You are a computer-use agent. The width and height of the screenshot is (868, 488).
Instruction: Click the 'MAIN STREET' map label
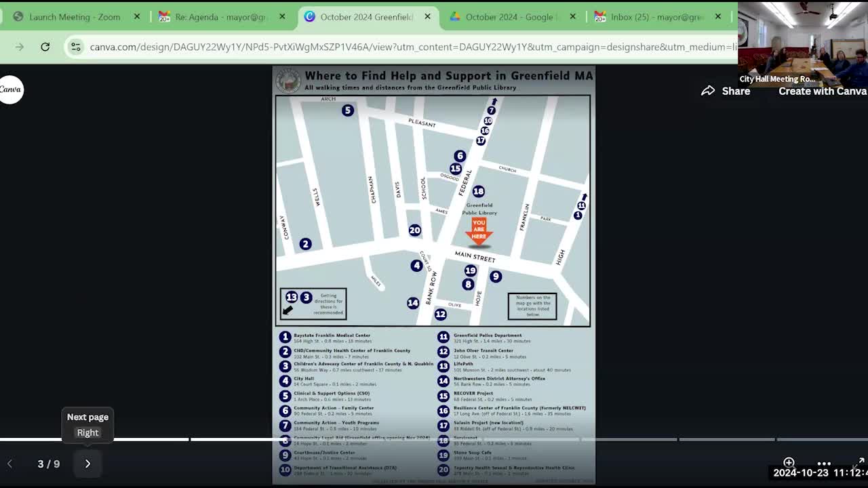tap(475, 257)
